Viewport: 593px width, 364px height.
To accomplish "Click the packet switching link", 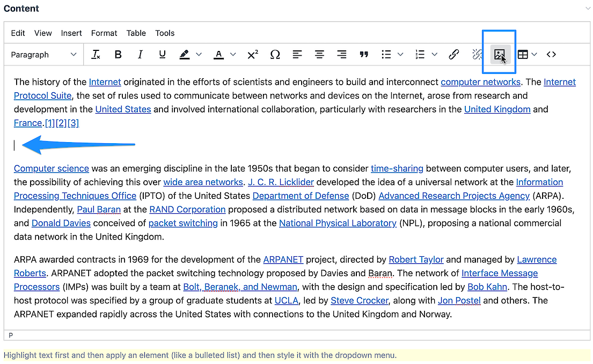I will coord(183,223).
